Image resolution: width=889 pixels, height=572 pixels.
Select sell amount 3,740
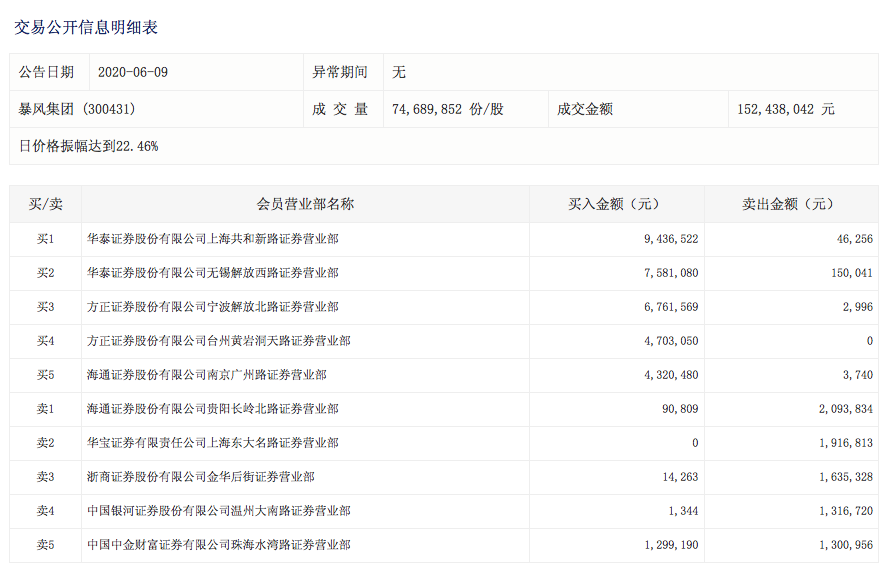tap(858, 375)
